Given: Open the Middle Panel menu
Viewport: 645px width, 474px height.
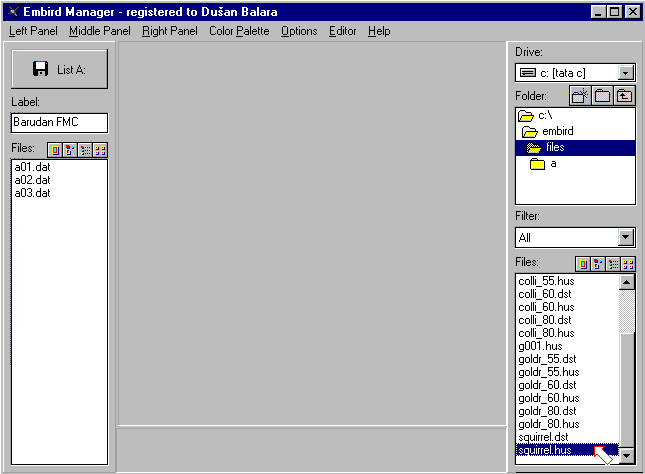Looking at the screenshot, I should tap(100, 31).
